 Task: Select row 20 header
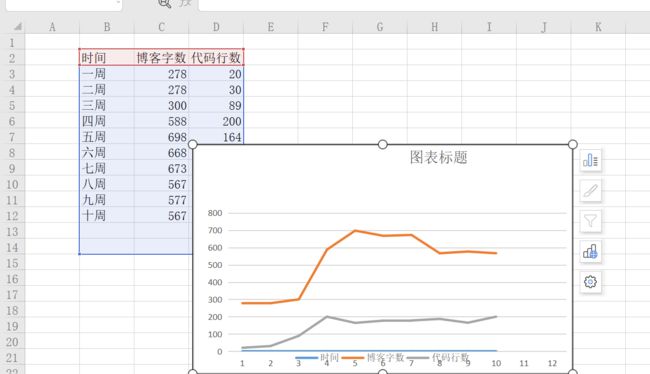click(x=12, y=342)
